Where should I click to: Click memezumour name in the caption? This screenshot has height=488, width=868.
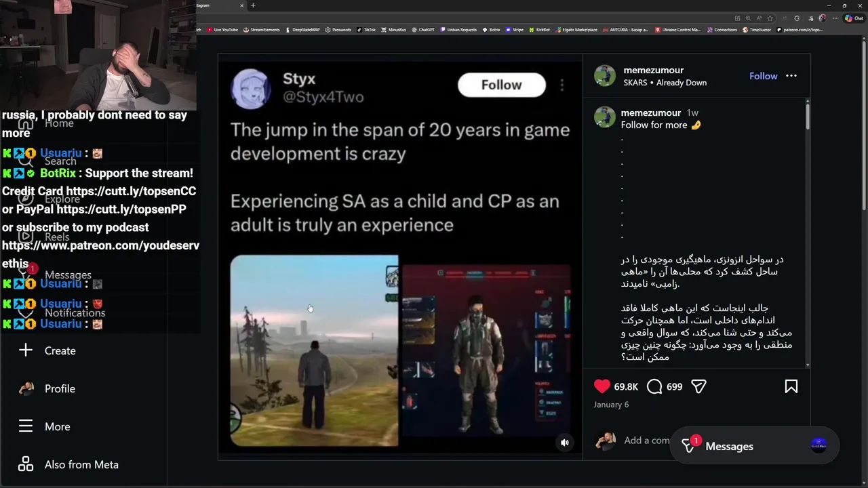point(651,113)
